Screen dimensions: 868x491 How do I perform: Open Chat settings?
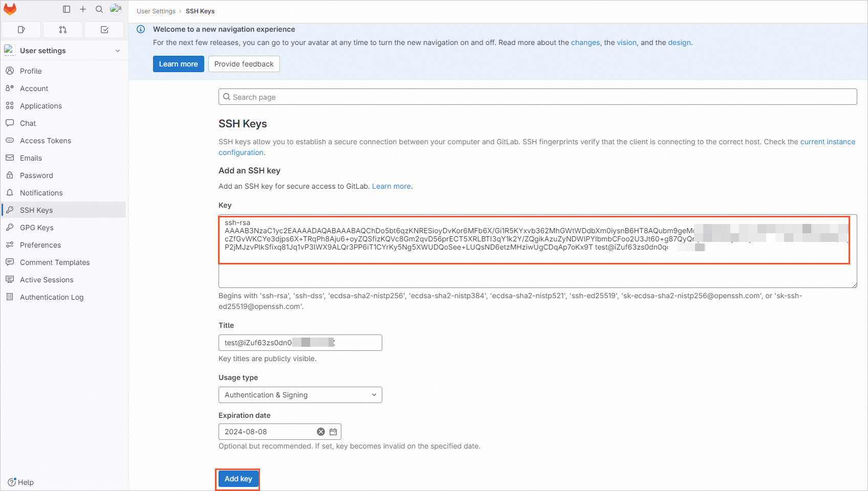[64, 123]
